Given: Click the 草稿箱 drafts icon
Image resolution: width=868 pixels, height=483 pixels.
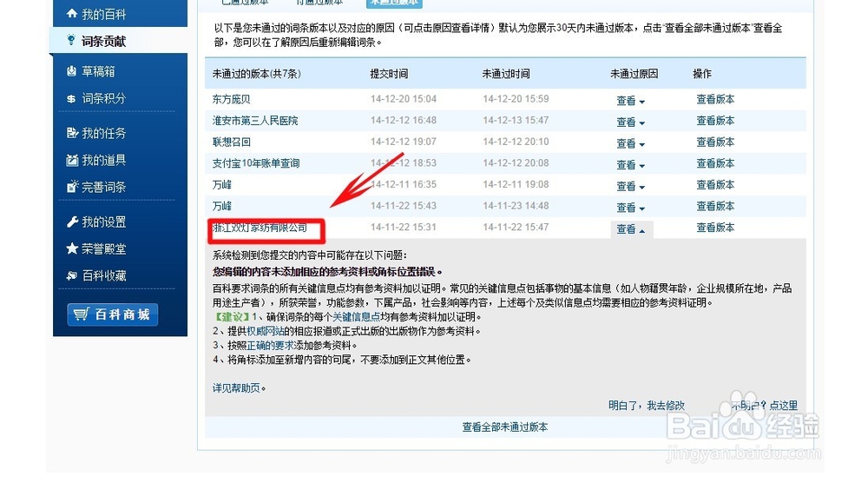Looking at the screenshot, I should tap(71, 71).
